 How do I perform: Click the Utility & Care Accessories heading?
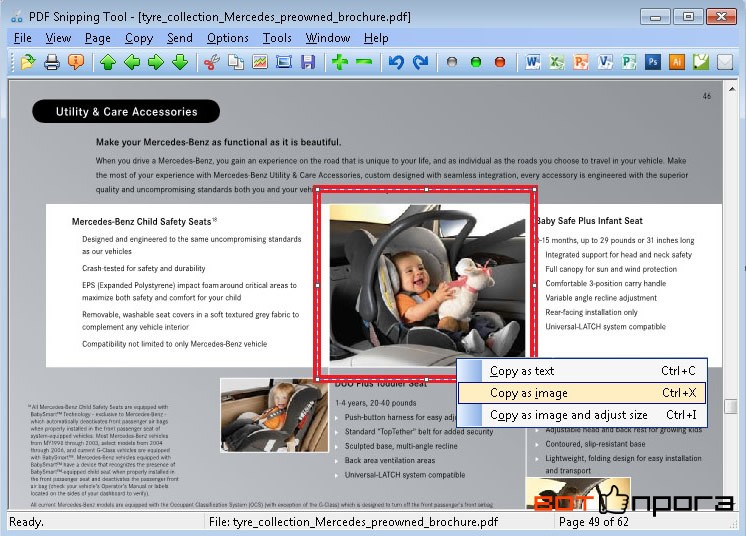(x=126, y=112)
